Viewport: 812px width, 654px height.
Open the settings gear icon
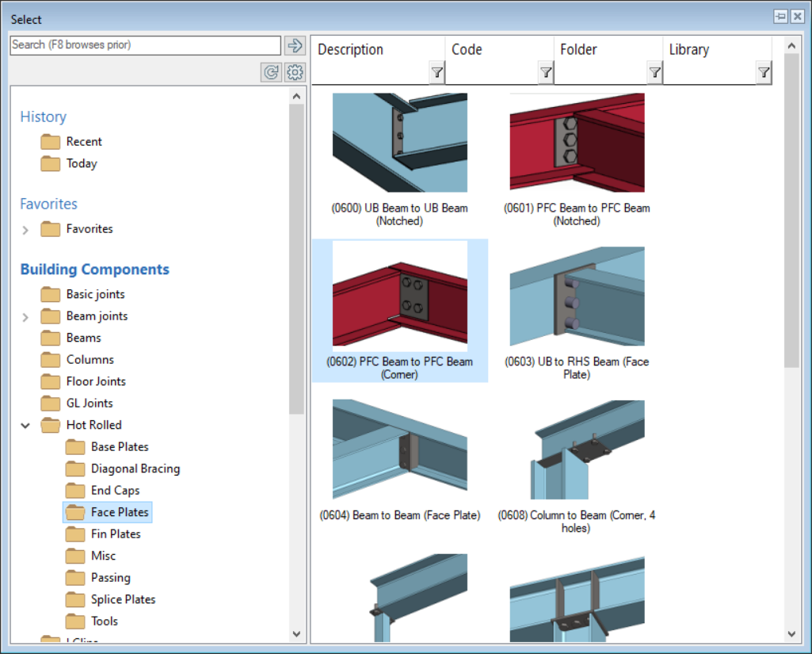(x=295, y=73)
